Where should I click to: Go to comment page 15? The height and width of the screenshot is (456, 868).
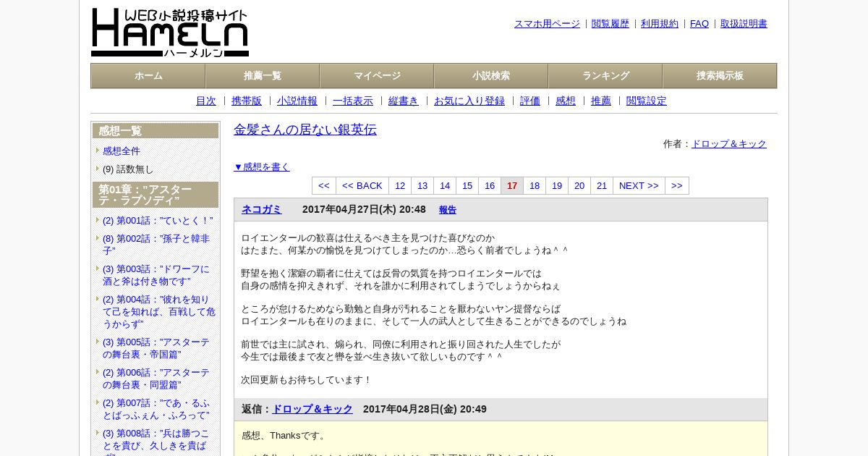point(467,186)
